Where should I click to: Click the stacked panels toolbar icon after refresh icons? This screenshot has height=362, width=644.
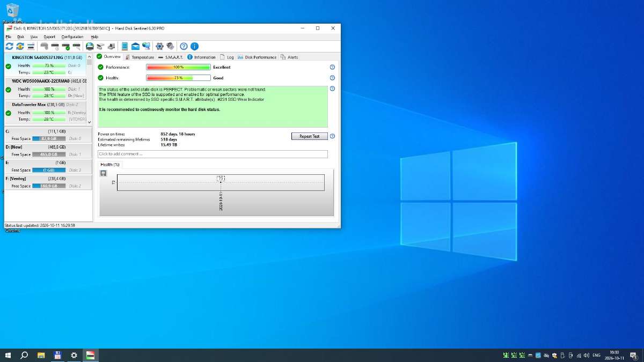(x=31, y=46)
